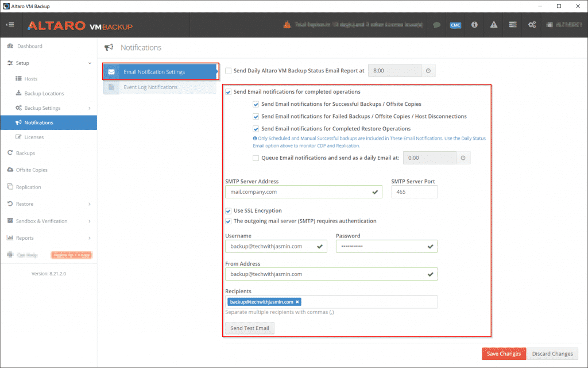Click the server list icon in header

tap(513, 25)
